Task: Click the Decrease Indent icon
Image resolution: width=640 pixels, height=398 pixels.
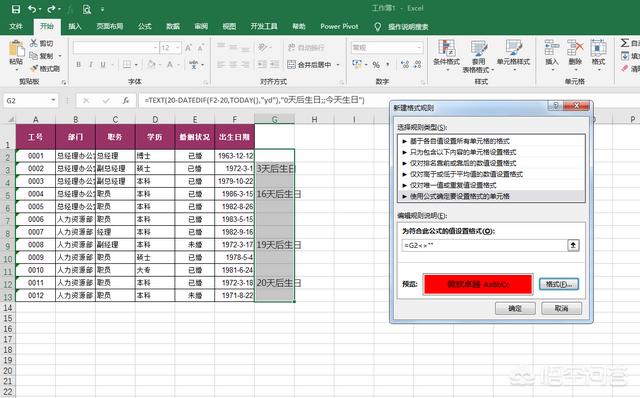Action: pyautogui.click(x=262, y=64)
